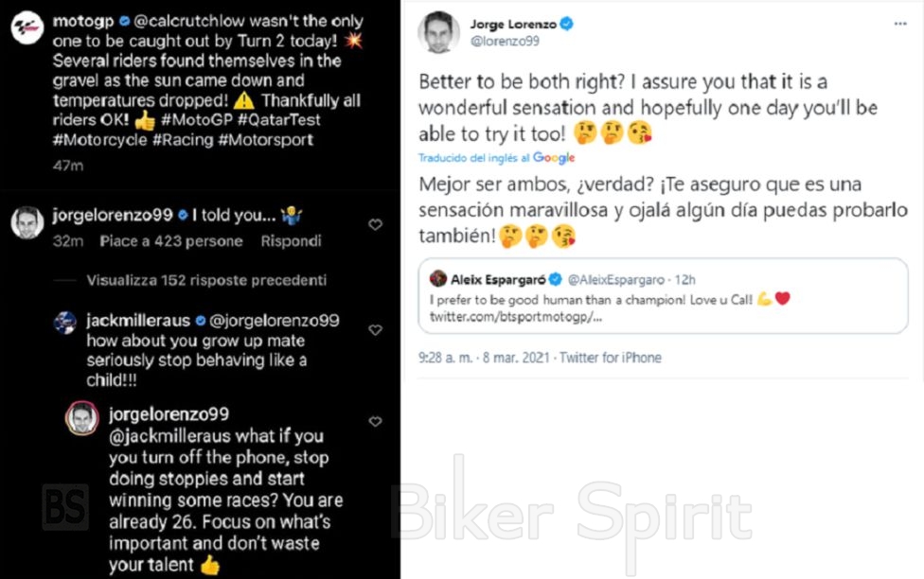The image size is (924, 579).
Task: Expand "Visualizza 152 risposte precedenti"
Action: tap(206, 280)
